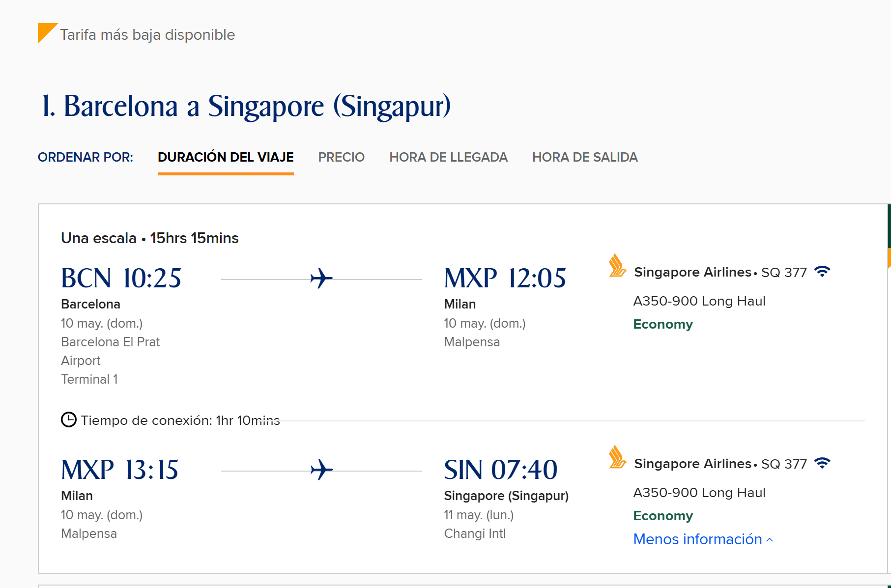
Task: Click the Una escala 15hrs 15mins summary
Action: (x=150, y=238)
